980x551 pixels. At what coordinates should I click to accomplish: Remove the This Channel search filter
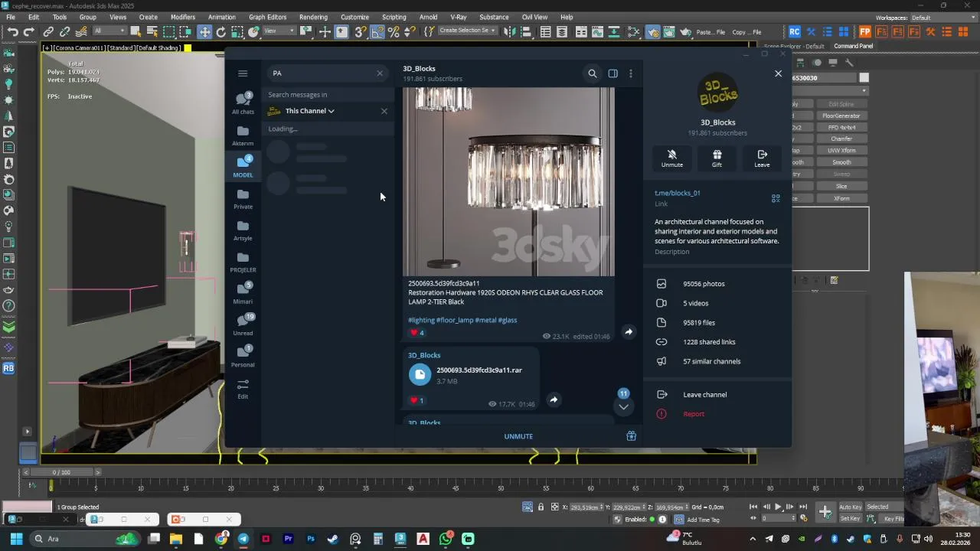tap(384, 111)
